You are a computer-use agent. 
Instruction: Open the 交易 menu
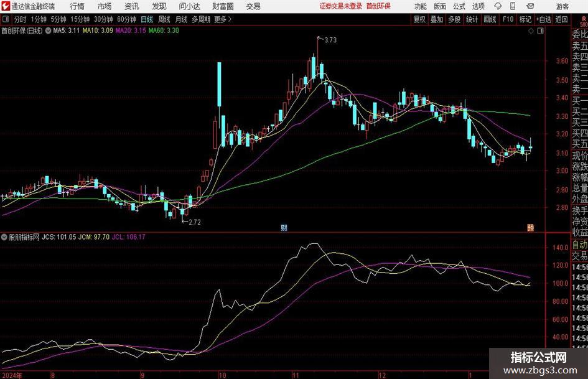tap(253, 6)
